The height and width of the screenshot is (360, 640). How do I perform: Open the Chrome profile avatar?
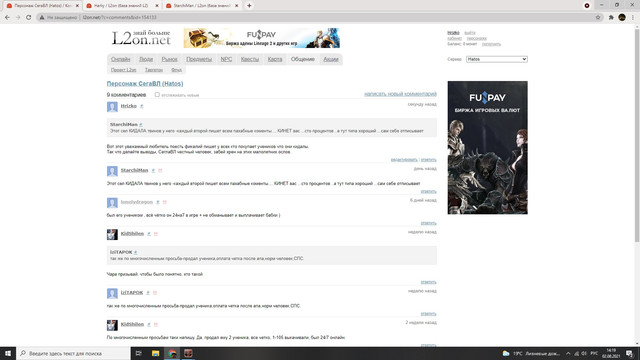tap(622, 17)
